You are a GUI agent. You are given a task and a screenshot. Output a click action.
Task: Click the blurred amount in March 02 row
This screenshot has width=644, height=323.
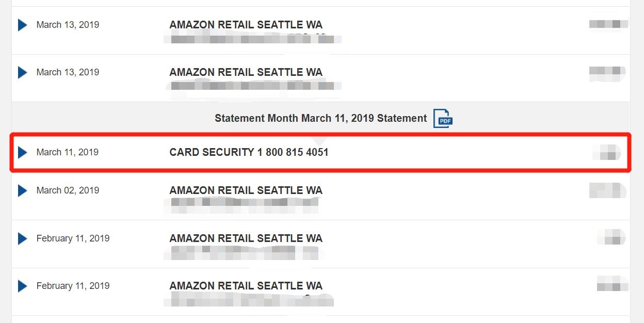tap(607, 190)
